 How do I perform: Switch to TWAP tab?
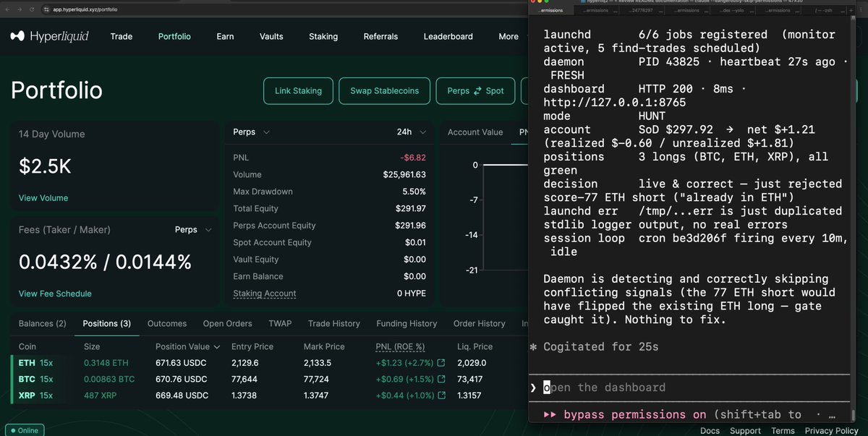point(280,323)
